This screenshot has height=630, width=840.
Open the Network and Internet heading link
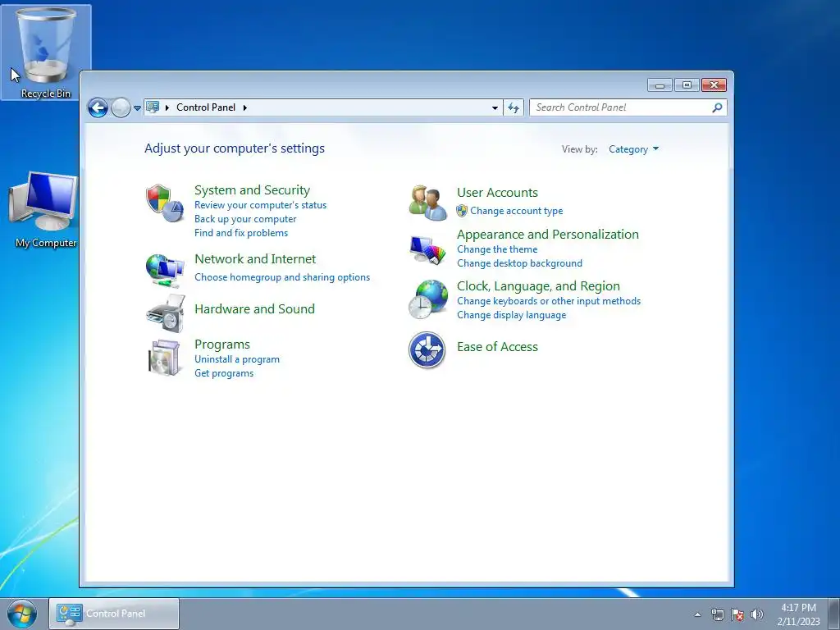(255, 259)
